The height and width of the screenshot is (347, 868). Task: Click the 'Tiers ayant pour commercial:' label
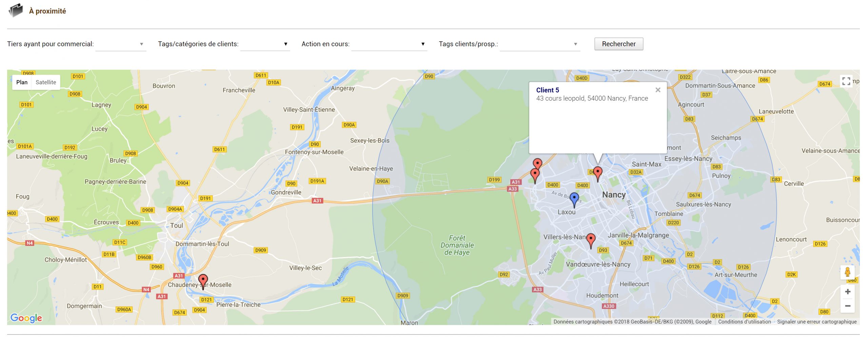point(51,44)
